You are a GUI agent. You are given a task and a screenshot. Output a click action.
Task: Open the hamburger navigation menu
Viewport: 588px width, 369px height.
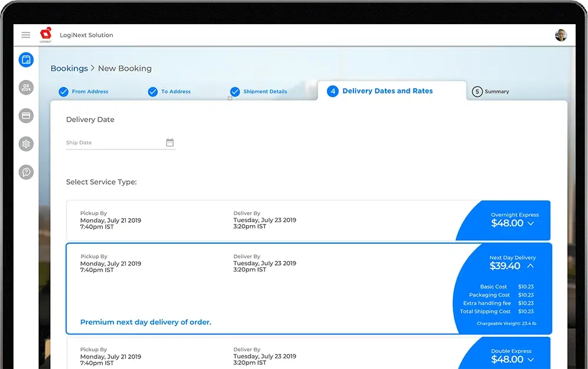point(26,35)
